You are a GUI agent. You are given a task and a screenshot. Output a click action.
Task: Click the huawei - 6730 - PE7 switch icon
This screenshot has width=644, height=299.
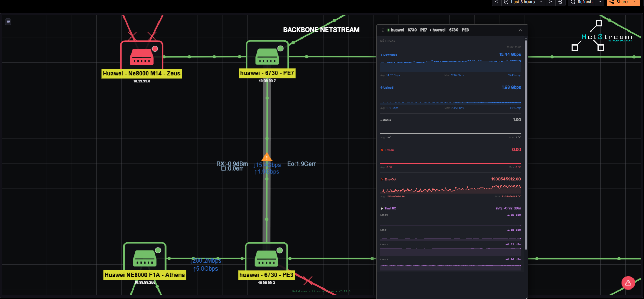(267, 56)
